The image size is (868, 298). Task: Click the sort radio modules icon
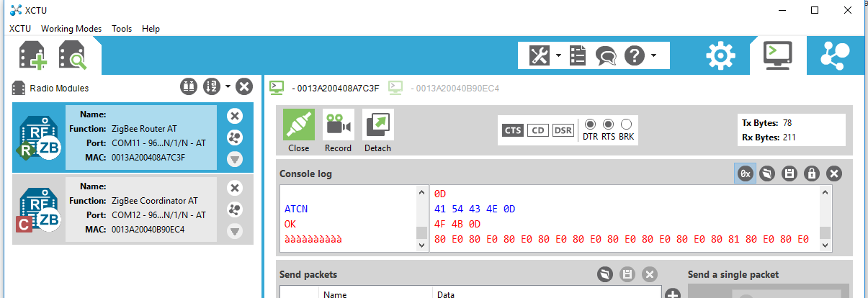(212, 87)
